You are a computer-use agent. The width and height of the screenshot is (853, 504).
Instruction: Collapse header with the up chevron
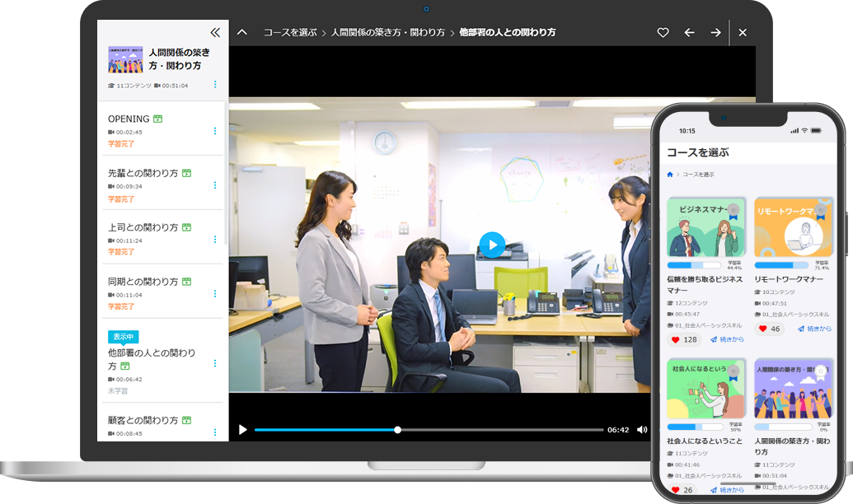click(241, 32)
